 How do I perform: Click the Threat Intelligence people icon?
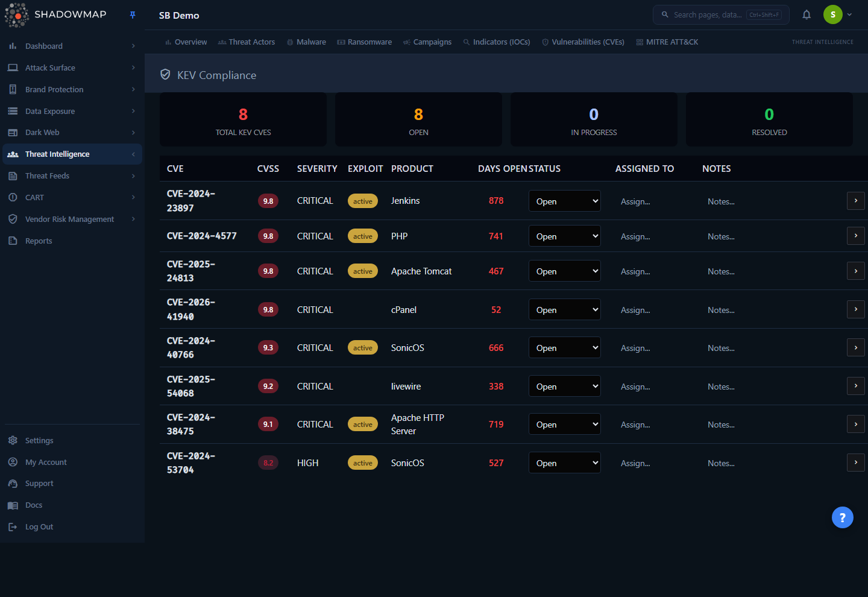13,154
